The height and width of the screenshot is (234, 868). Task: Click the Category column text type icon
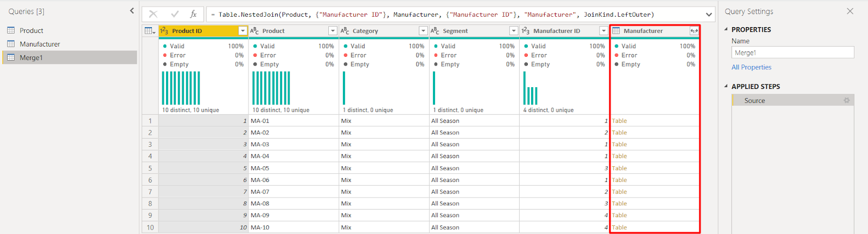[x=345, y=31]
